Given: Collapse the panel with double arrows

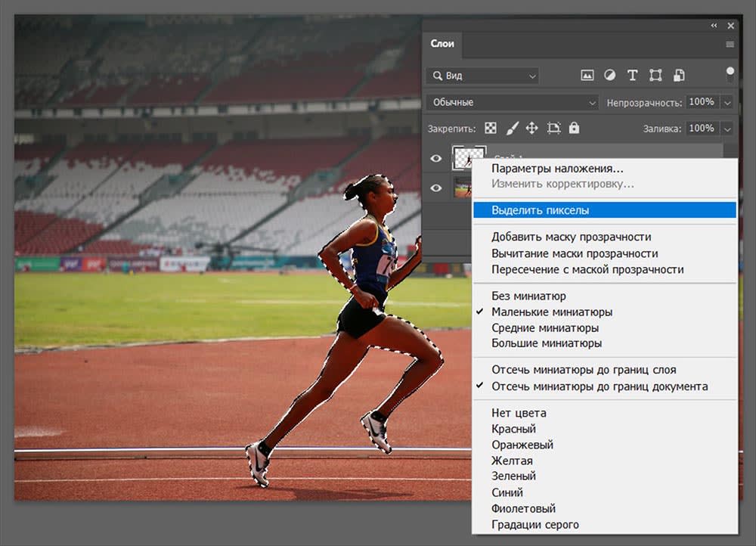Looking at the screenshot, I should pos(714,26).
